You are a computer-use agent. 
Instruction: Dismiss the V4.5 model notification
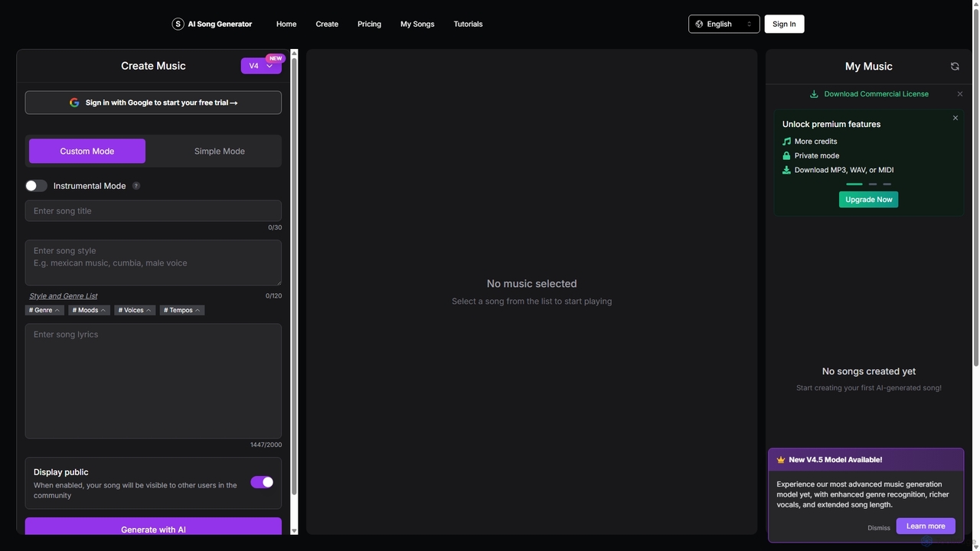[879, 528]
